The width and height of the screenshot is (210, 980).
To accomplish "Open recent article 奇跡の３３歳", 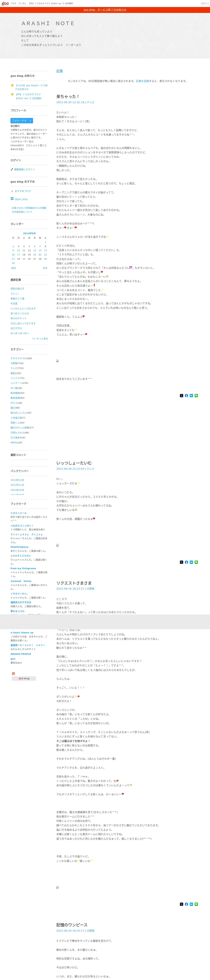I will coord(17,299).
